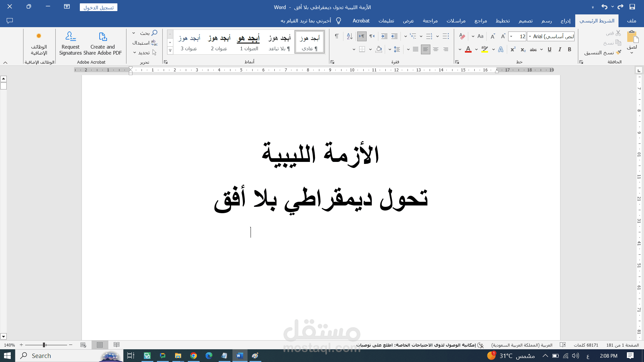Screen dimensions: 644x362
Task: Click the Strikethrough icon
Action: (534, 49)
